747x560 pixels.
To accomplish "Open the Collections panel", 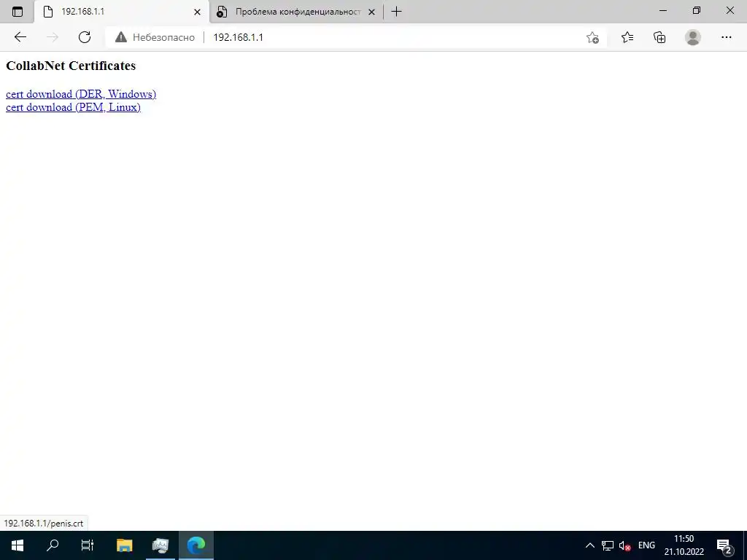I will 659,37.
